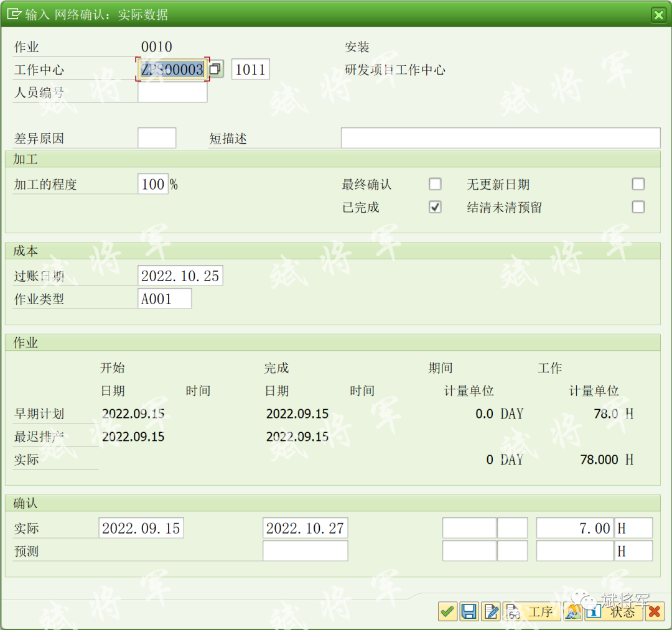Edit the 加工的程度 field showing 100

click(152, 184)
